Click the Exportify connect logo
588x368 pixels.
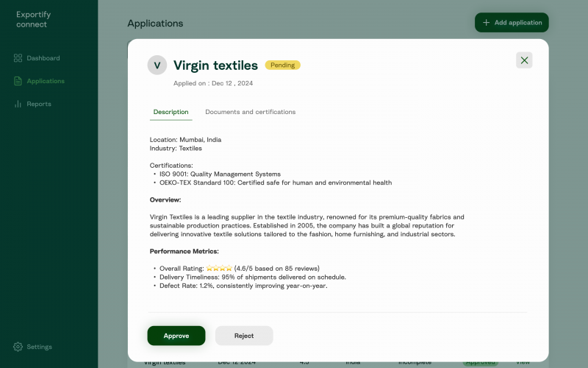[x=32, y=19]
